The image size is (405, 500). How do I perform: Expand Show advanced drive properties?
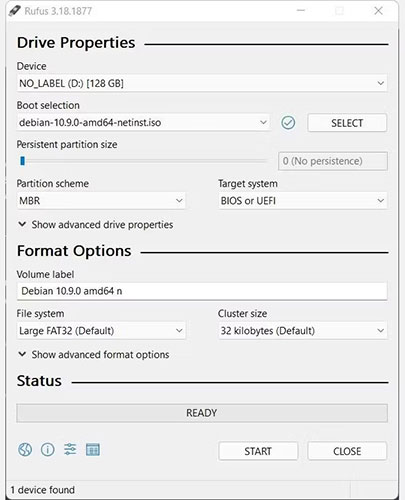coord(96,225)
